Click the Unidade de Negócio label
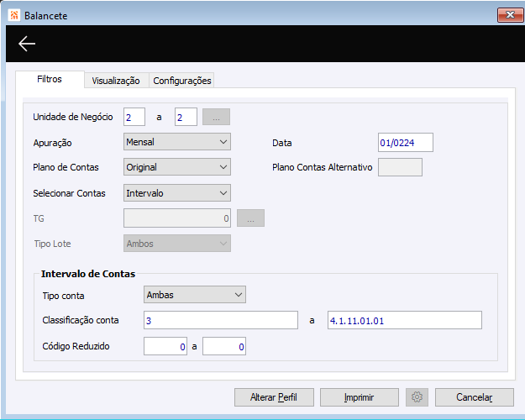 (x=72, y=117)
